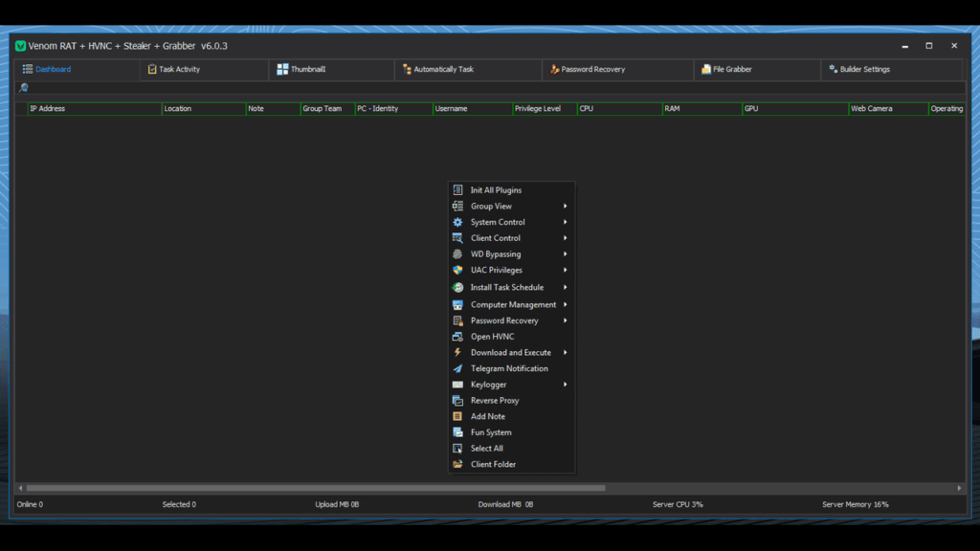Click the Select All cursor icon
The height and width of the screenshot is (551, 980).
(457, 449)
